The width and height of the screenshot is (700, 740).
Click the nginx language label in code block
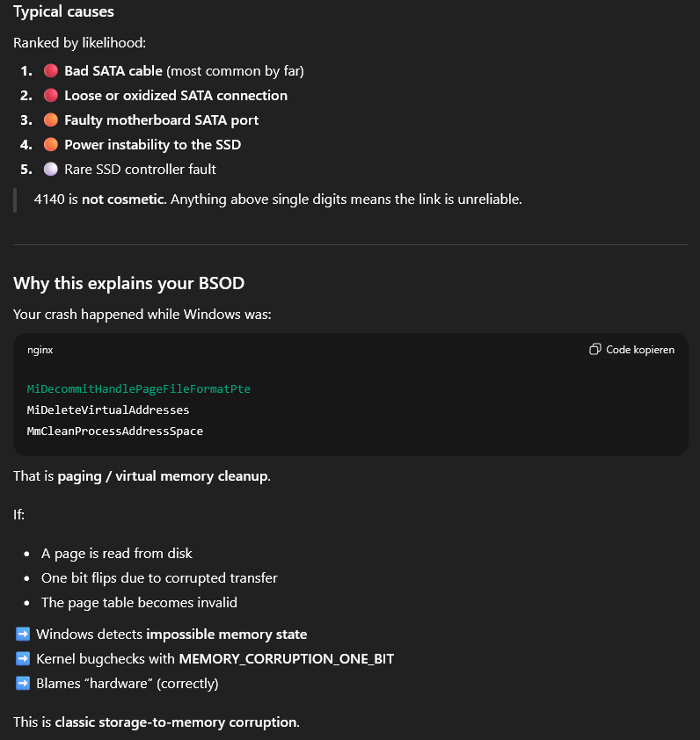(x=40, y=350)
